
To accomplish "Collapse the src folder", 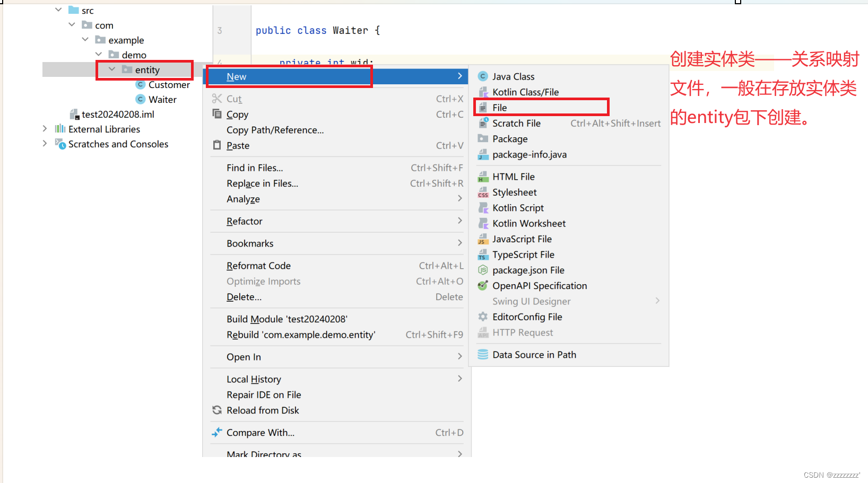I will tap(58, 10).
